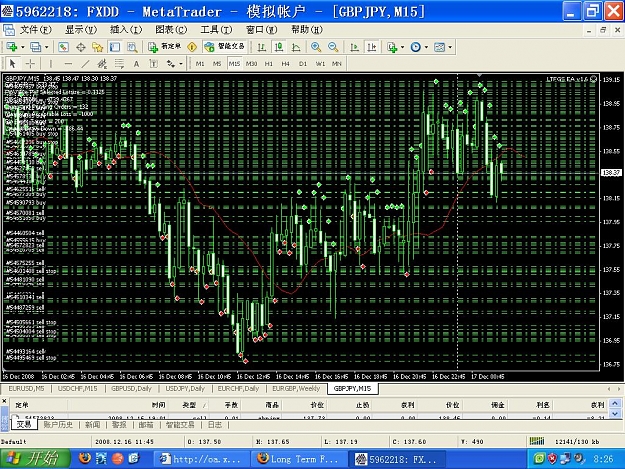Click the yellow diamond MetaEditor icon
Viewport: 625px width, 469px height.
(x=192, y=47)
